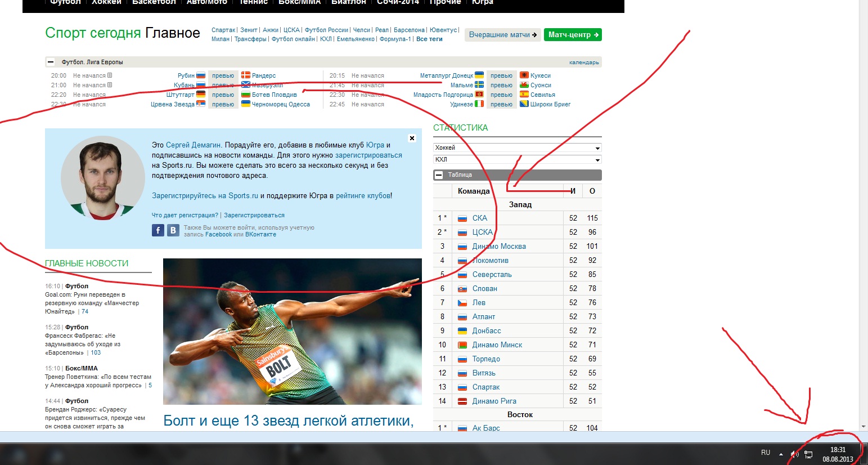
Task: Click the Danish flag beside Рандерс
Action: (x=246, y=75)
